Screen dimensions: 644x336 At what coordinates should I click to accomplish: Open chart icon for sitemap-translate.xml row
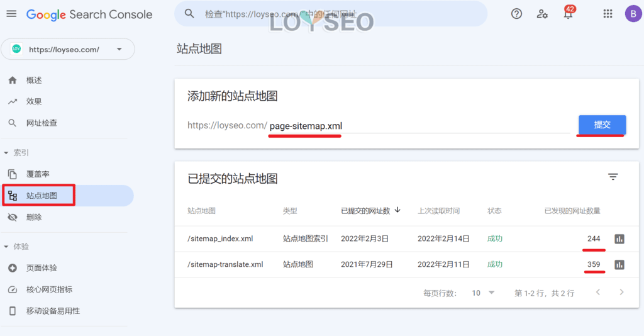click(x=619, y=264)
